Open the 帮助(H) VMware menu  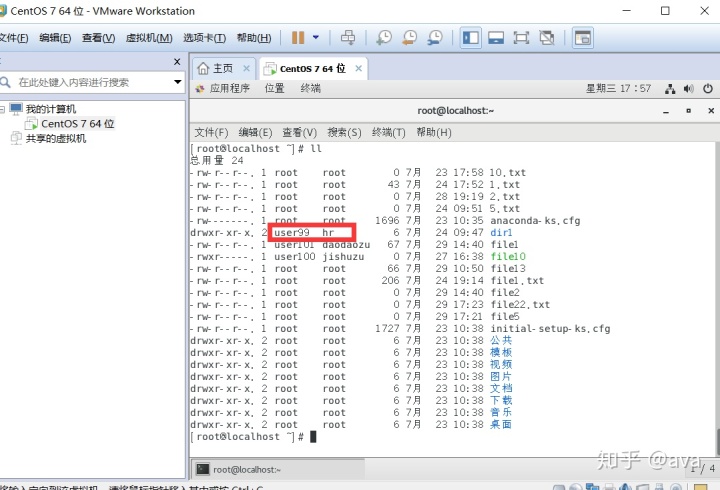pyautogui.click(x=254, y=38)
